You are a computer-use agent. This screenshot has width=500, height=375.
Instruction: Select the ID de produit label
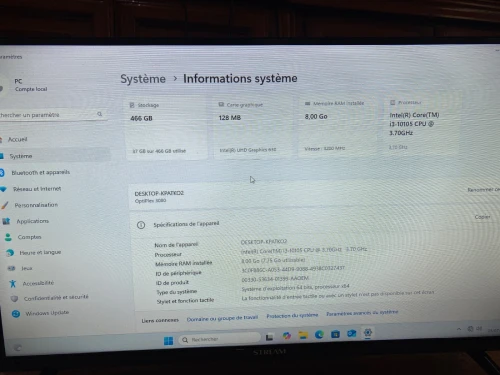tap(172, 283)
